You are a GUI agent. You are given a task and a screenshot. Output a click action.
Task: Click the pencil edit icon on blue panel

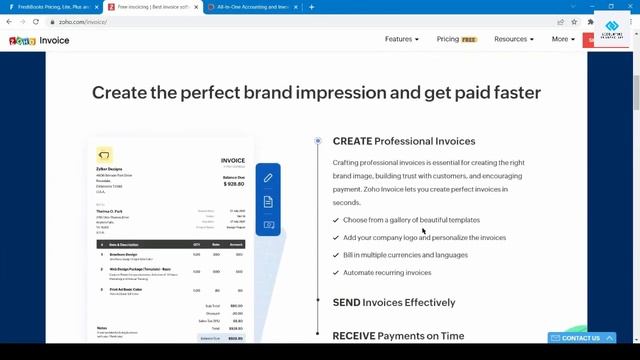tap(268, 178)
